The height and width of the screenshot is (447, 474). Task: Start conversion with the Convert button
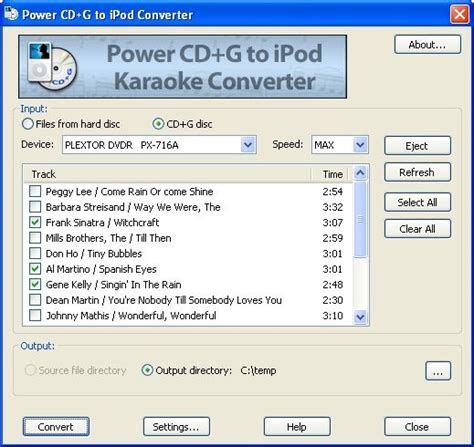point(56,427)
